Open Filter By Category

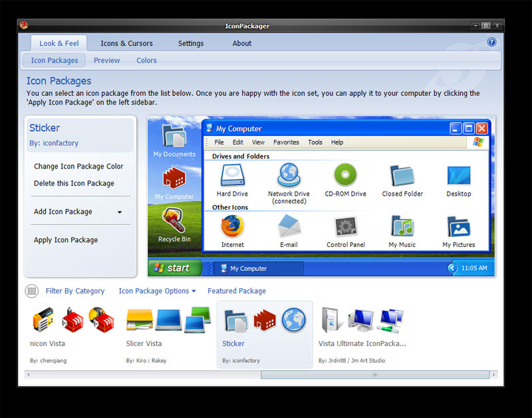point(75,291)
